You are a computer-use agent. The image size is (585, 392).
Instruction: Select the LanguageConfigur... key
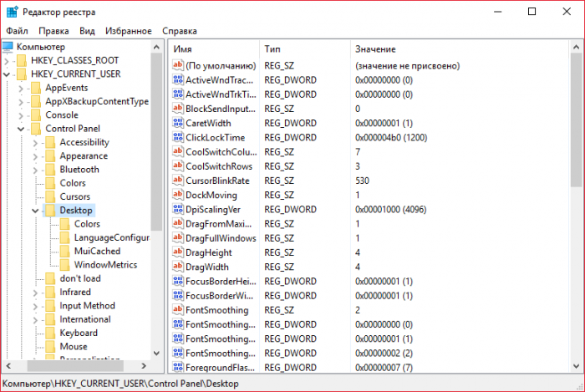tap(111, 237)
